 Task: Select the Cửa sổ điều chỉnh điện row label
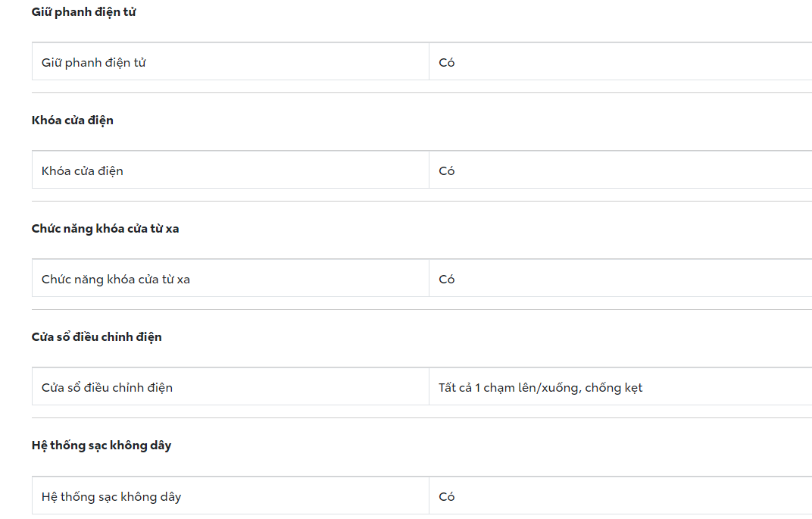pos(107,388)
